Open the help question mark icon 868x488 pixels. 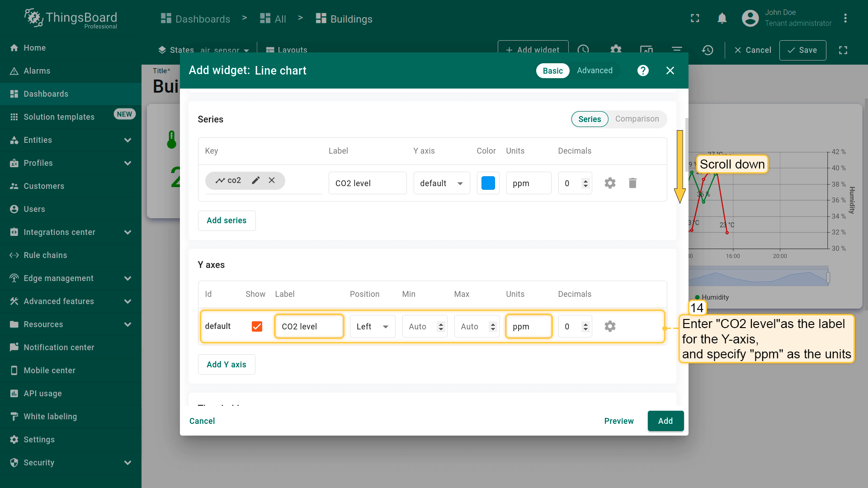tap(643, 70)
